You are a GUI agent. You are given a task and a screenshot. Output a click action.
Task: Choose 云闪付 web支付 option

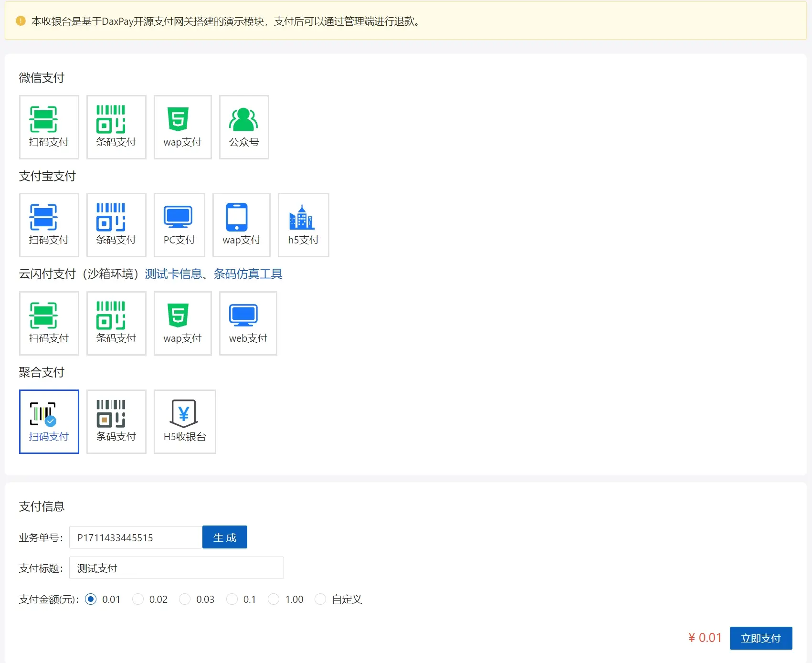pos(248,323)
